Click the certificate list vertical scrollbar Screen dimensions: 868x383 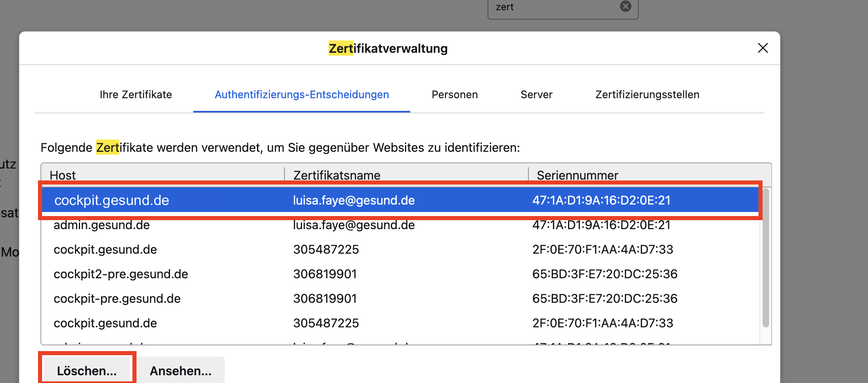[765, 258]
